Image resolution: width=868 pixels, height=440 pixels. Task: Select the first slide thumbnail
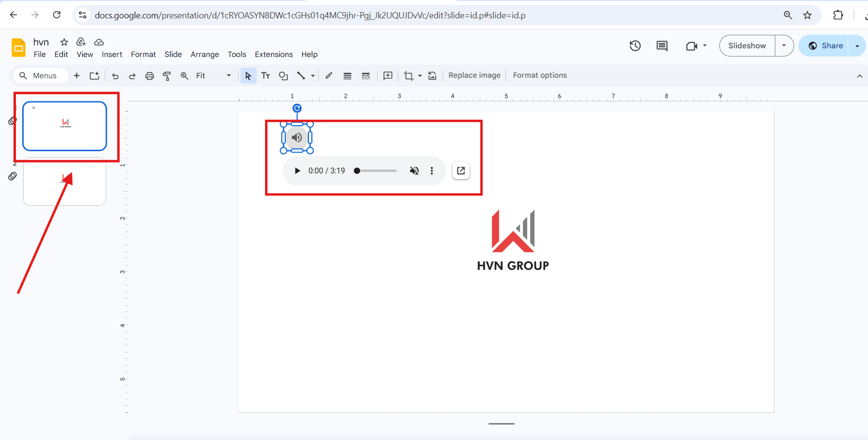(65, 126)
